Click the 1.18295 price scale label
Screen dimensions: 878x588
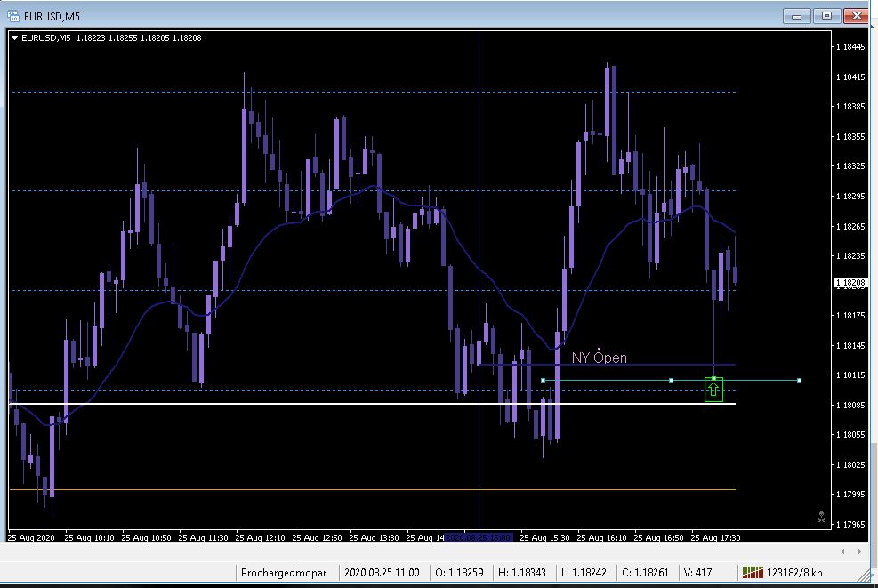point(850,197)
